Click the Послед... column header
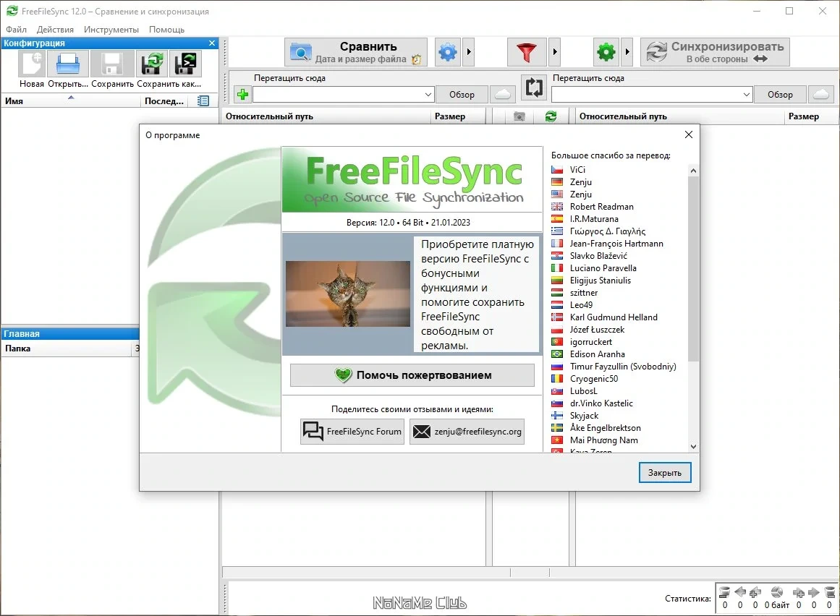This screenshot has height=616, width=840. pos(164,100)
